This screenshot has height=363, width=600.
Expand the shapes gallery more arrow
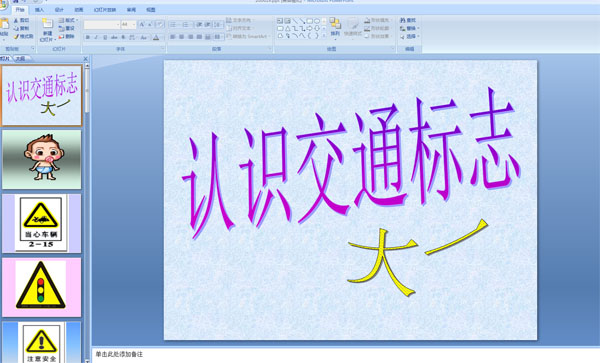click(324, 36)
